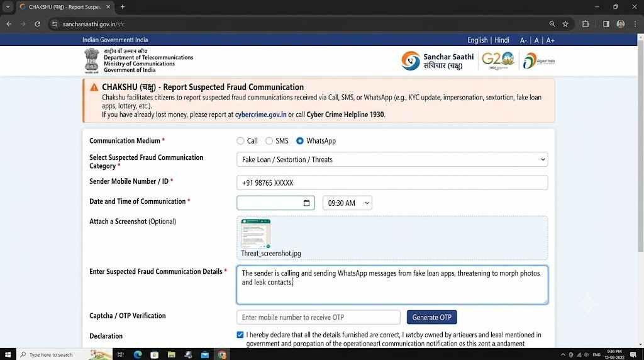The width and height of the screenshot is (644, 360).
Task: Open site information icon in address bar
Action: pyautogui.click(x=55, y=25)
